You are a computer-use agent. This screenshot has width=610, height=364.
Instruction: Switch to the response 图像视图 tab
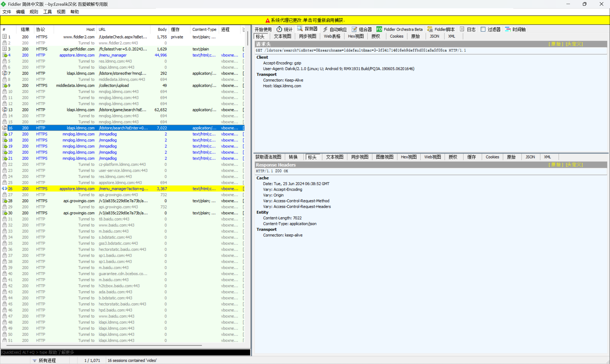point(384,157)
